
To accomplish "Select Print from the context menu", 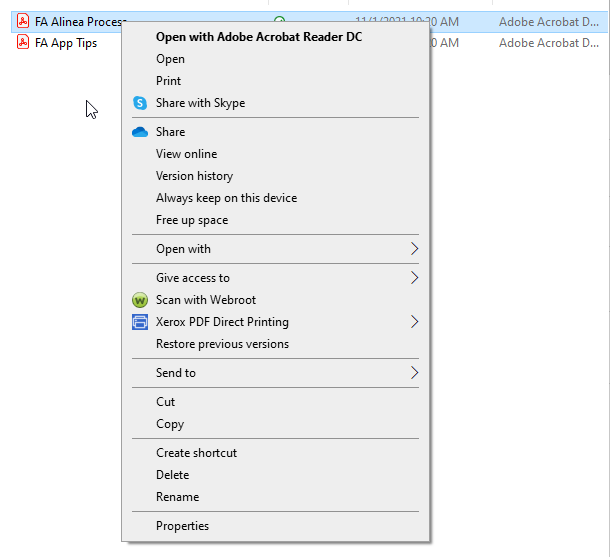I will click(275, 81).
